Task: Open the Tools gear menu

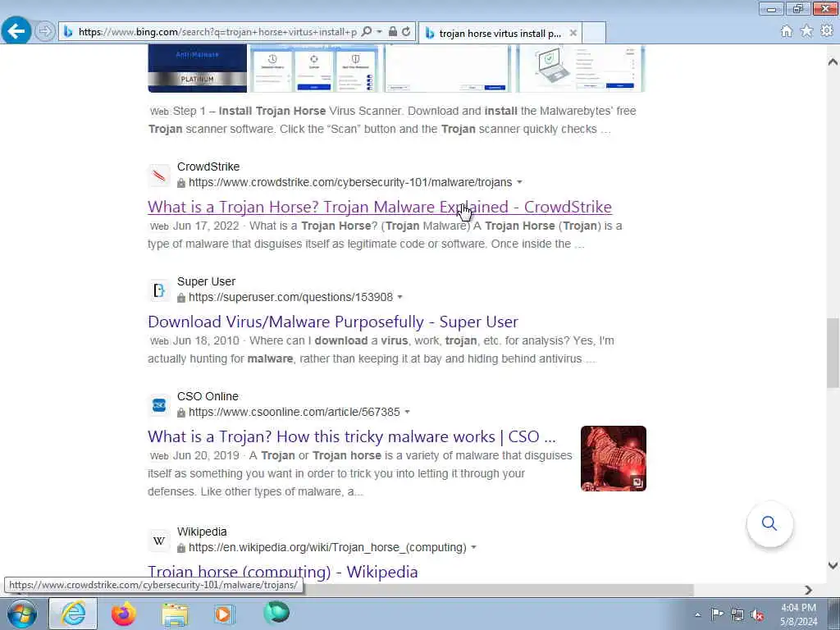Action: tap(827, 31)
